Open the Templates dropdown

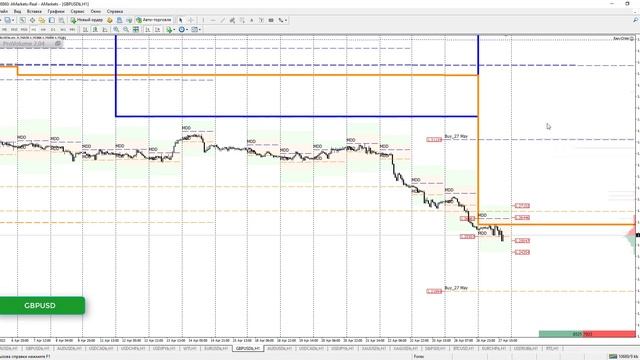(196, 29)
